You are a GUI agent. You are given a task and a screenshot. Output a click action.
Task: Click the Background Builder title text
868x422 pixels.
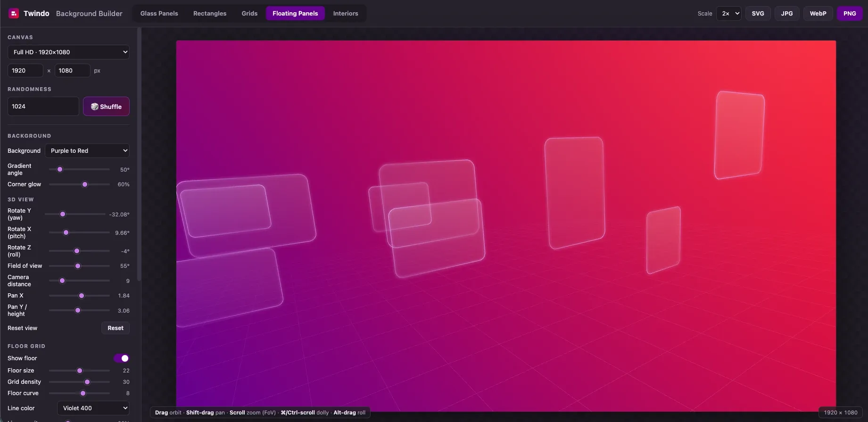(x=89, y=13)
